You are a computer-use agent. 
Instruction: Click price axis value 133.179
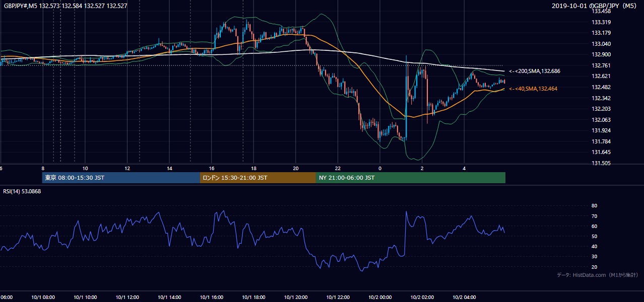click(x=601, y=33)
